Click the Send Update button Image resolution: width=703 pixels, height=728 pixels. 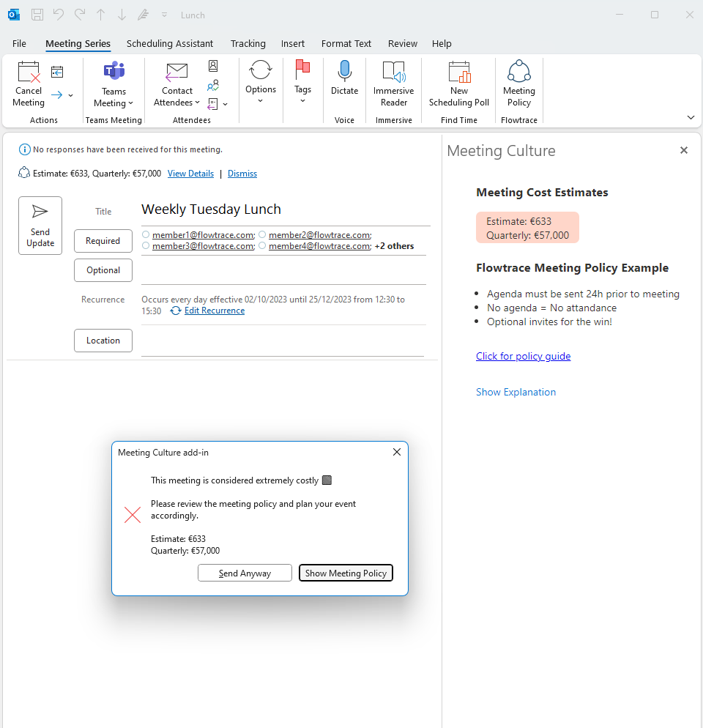tap(40, 226)
